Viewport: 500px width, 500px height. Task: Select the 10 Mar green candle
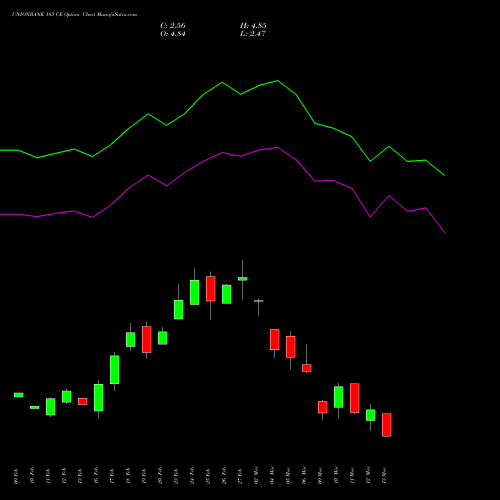tap(339, 397)
